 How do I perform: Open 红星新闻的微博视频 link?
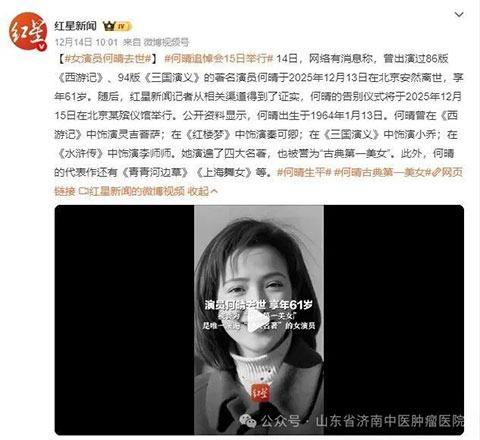click(x=136, y=191)
